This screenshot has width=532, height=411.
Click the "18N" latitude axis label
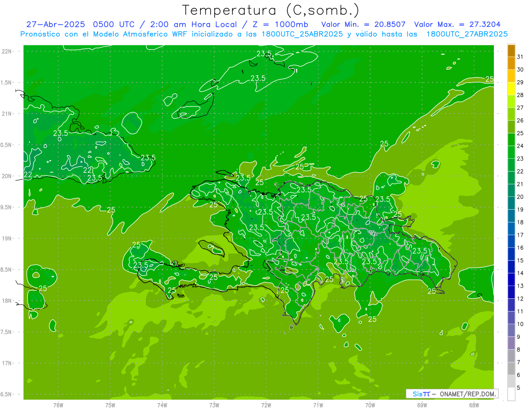click(7, 301)
